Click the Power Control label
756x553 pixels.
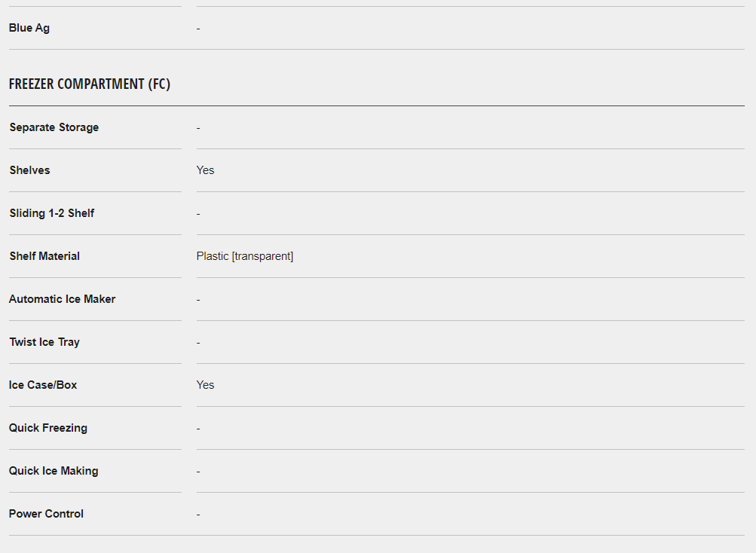click(x=46, y=514)
